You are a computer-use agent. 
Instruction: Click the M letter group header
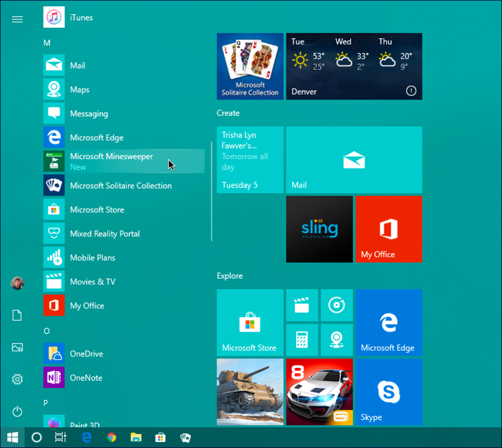coord(47,43)
